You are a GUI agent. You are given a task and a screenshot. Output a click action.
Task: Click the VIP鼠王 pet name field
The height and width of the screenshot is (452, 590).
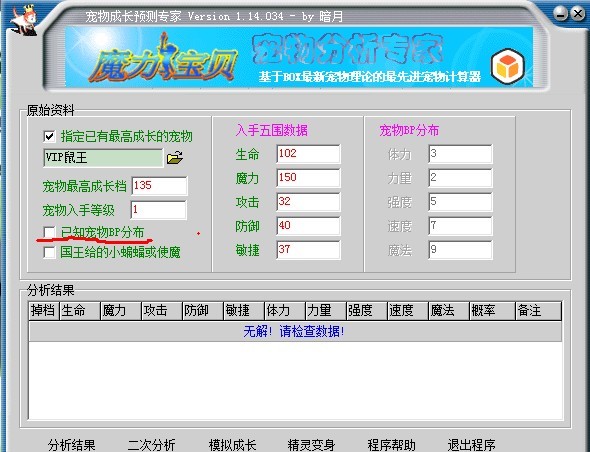tap(103, 158)
